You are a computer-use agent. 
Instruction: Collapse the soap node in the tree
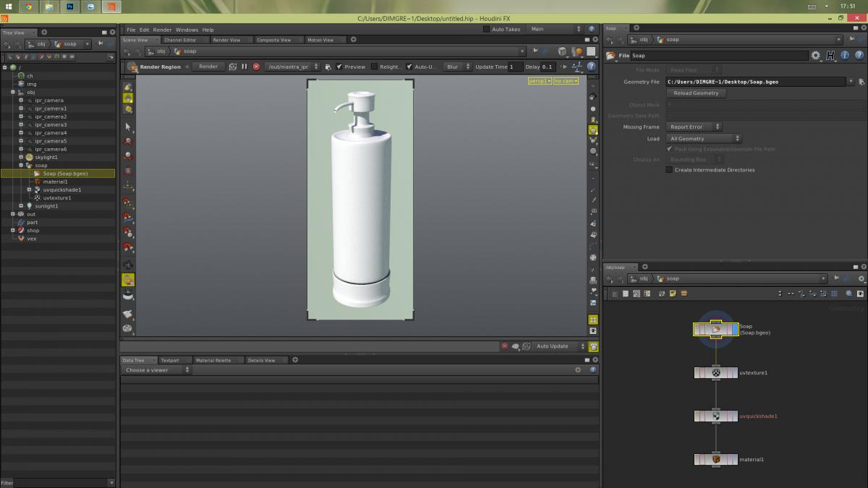click(x=21, y=166)
